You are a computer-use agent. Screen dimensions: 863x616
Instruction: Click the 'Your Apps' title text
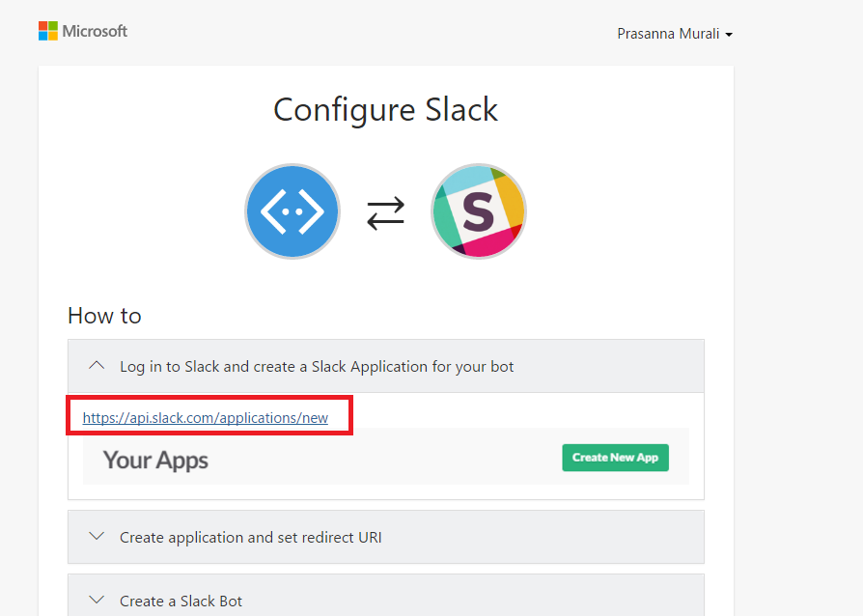[155, 460]
